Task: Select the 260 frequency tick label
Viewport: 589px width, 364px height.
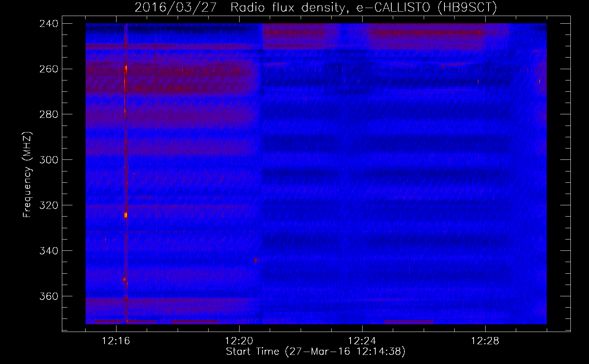Action: pos(49,69)
